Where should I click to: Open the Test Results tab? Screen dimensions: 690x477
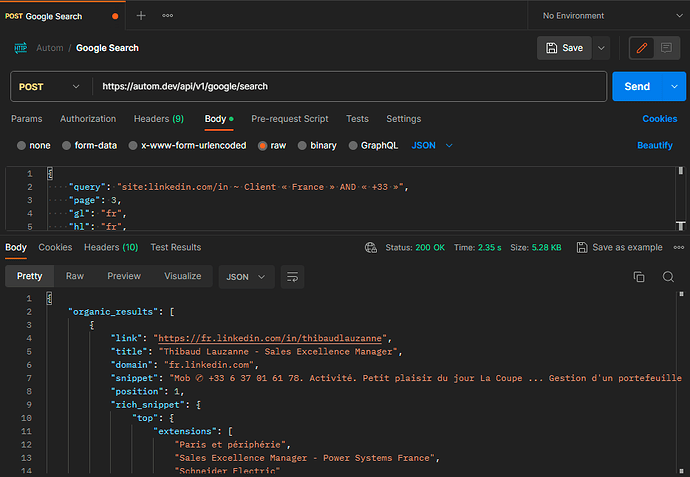tap(176, 247)
